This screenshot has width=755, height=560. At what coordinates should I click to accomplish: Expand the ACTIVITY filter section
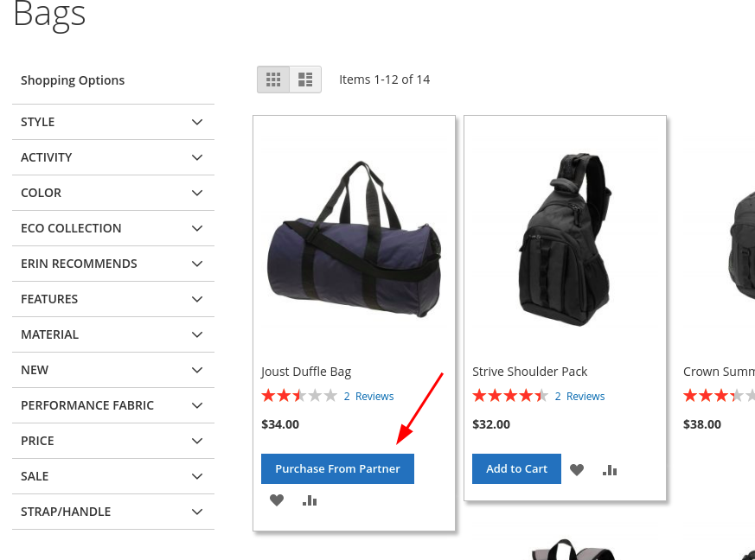point(113,157)
